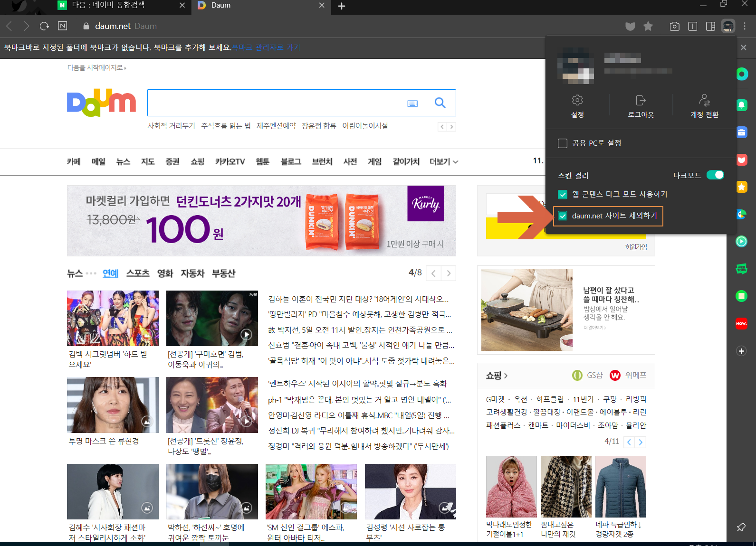Select the 연예 news tab

(x=110, y=273)
